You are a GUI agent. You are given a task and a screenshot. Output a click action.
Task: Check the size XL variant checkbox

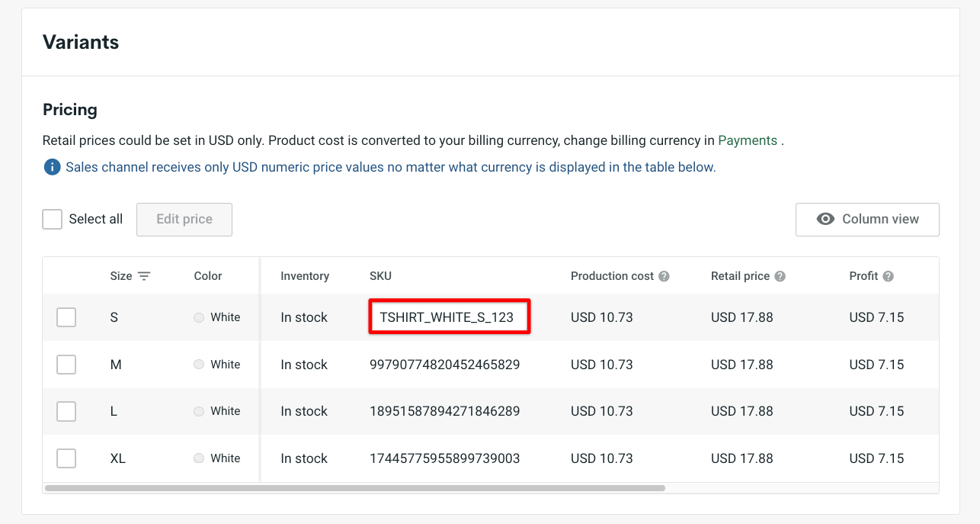66,458
